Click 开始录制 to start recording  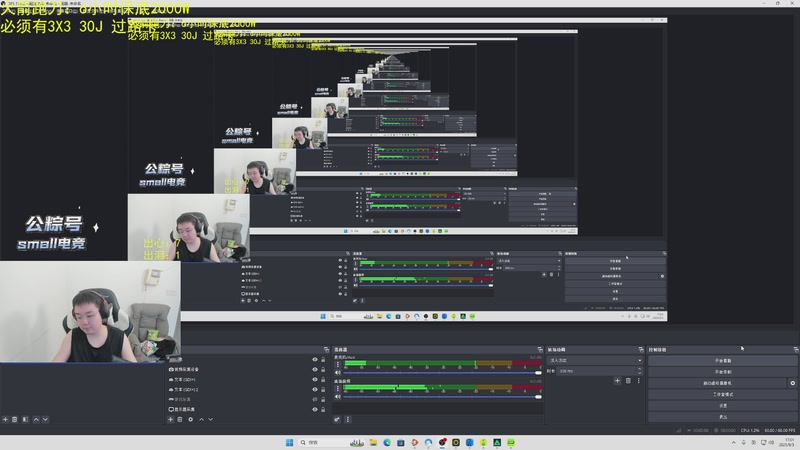point(723,371)
